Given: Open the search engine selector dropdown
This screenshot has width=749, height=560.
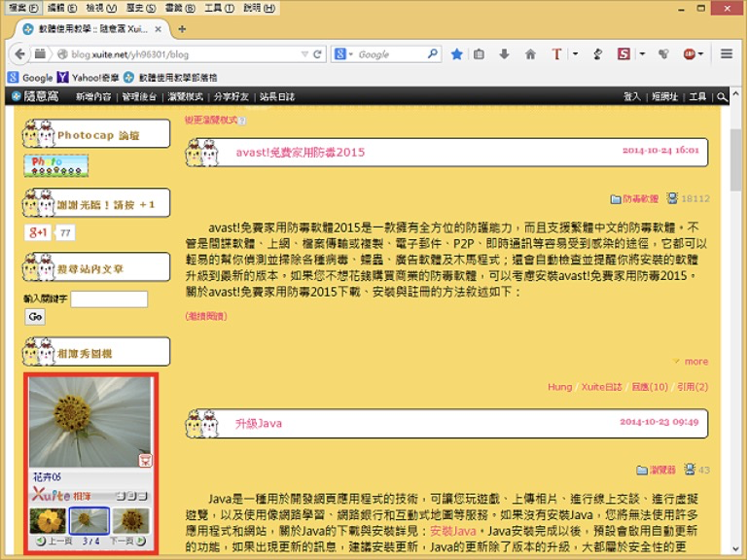Looking at the screenshot, I should coord(343,53).
